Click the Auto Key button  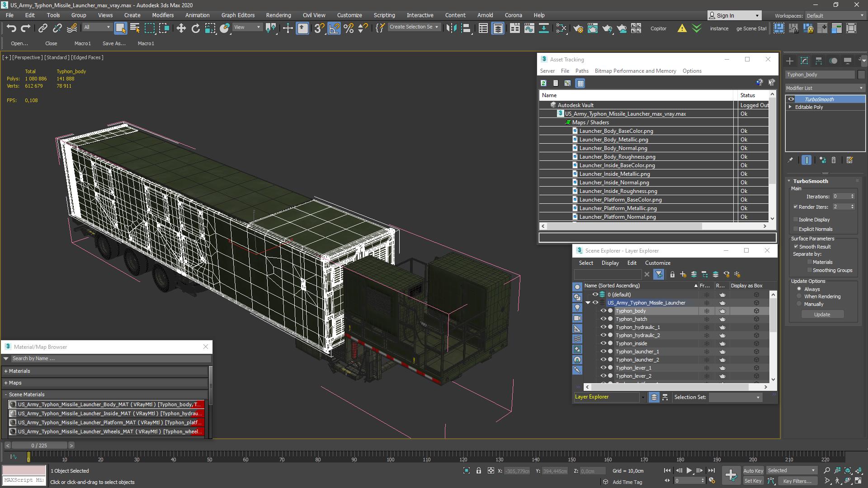point(753,471)
